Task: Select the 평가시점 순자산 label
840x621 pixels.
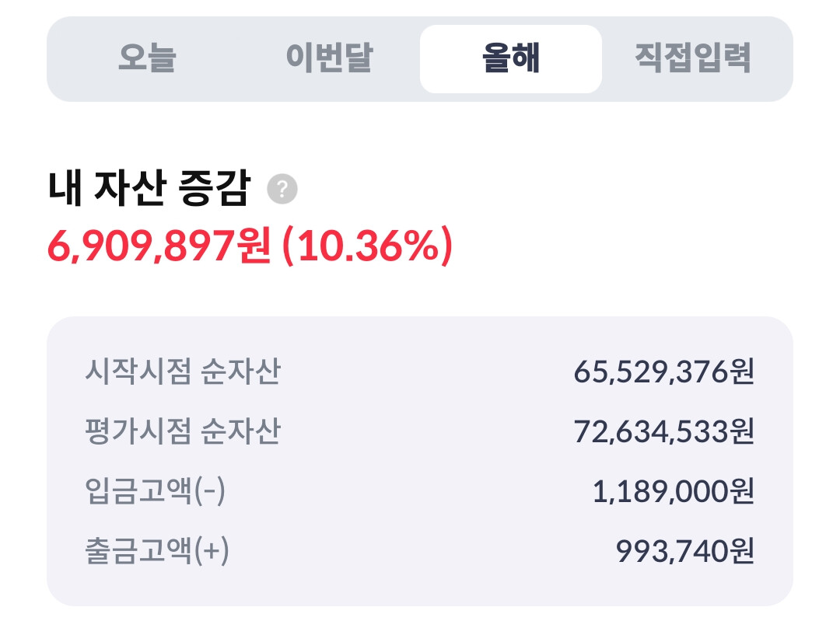Action: [x=182, y=431]
